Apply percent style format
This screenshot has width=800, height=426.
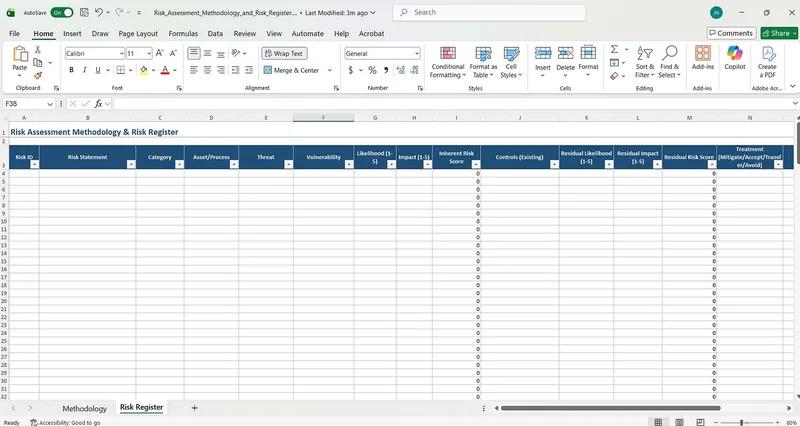pos(372,70)
